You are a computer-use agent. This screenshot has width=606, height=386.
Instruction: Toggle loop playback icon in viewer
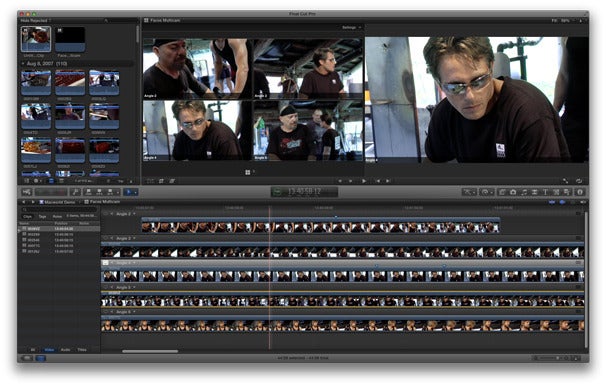(579, 181)
